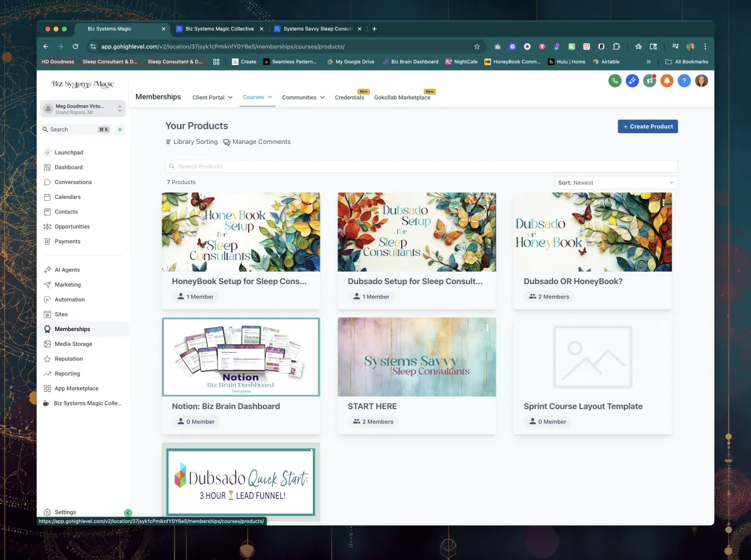
Task: Show more bookmarks via the overflow chevron
Action: click(648, 62)
